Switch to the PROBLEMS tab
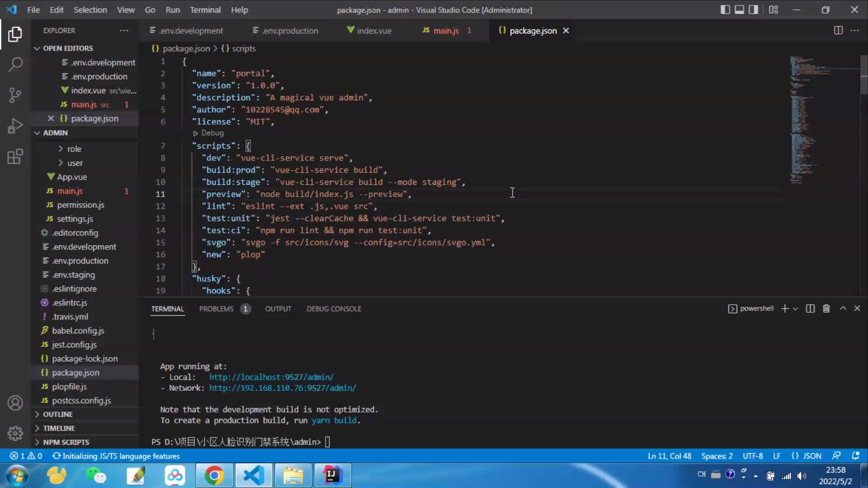The height and width of the screenshot is (488, 868). point(216,309)
